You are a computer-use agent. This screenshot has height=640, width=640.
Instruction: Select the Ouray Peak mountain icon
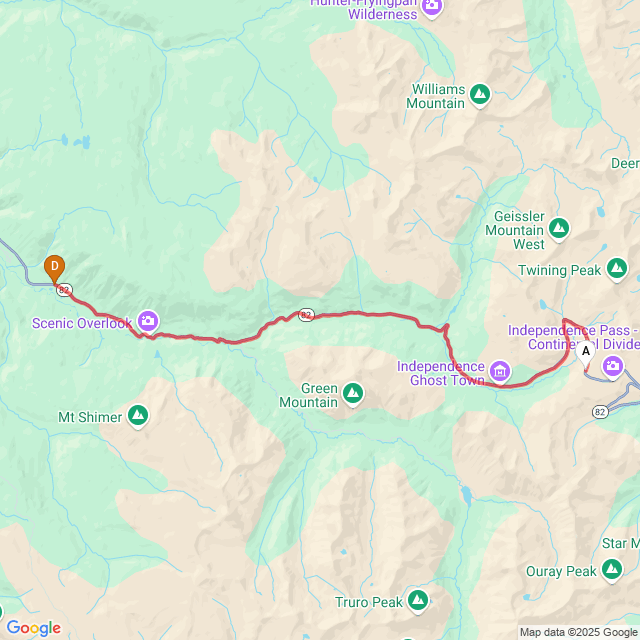(x=611, y=570)
